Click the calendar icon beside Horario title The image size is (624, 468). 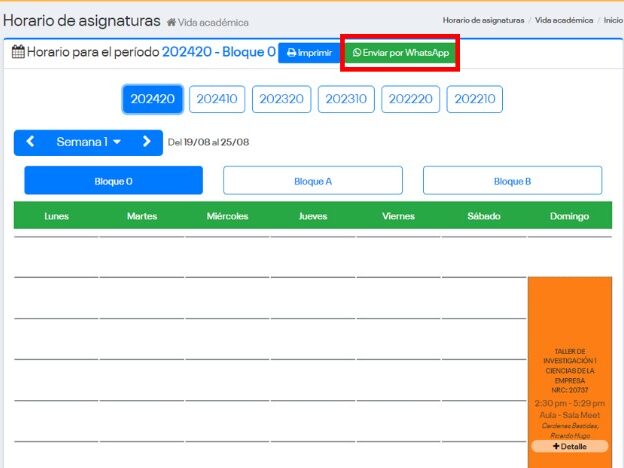tap(17, 52)
